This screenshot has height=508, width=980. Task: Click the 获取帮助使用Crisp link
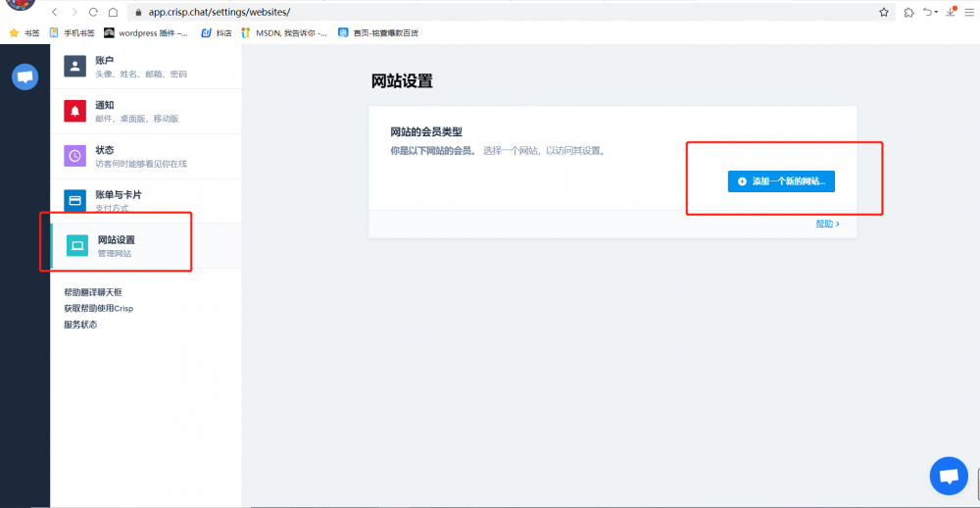coord(99,308)
